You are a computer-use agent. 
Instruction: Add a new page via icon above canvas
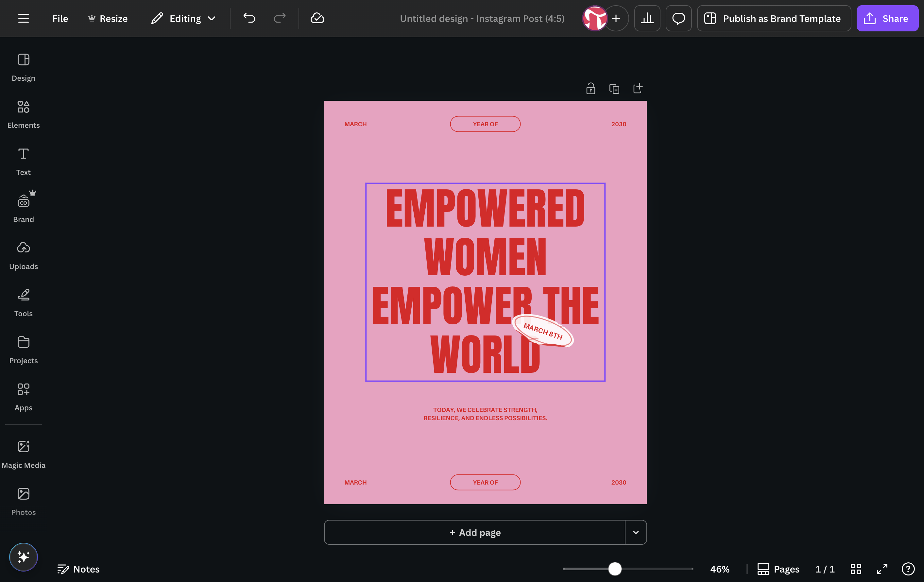coord(637,89)
